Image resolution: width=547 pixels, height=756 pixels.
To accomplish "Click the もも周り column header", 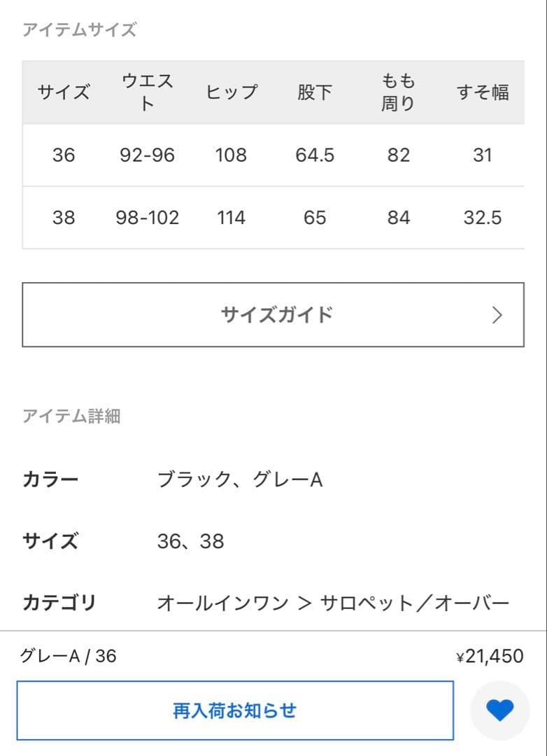I will [x=397, y=92].
